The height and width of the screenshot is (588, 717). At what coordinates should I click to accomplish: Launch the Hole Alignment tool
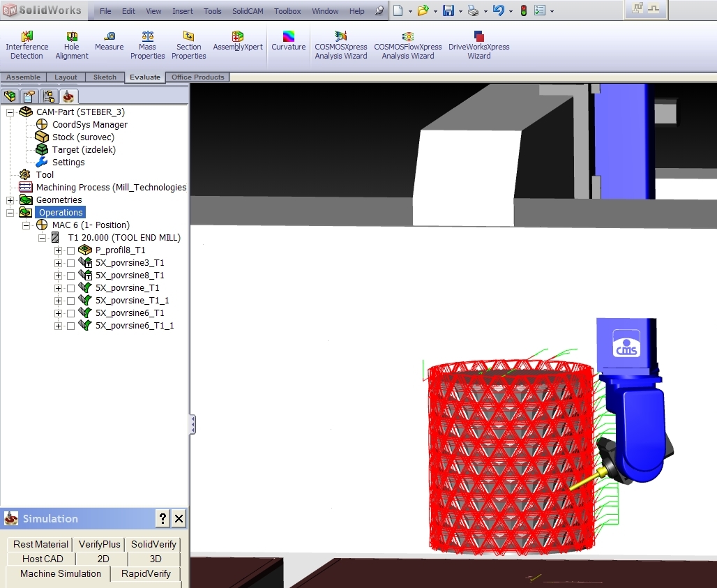click(x=72, y=45)
